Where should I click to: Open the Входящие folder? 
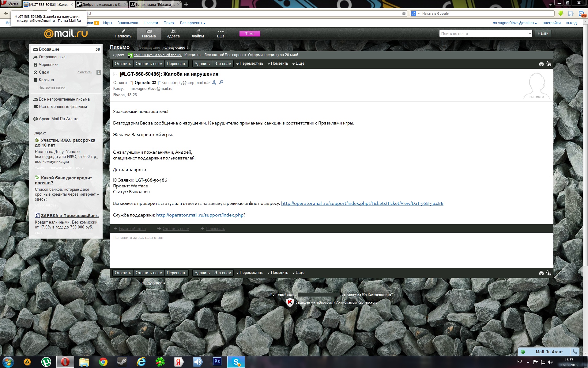tap(49, 49)
